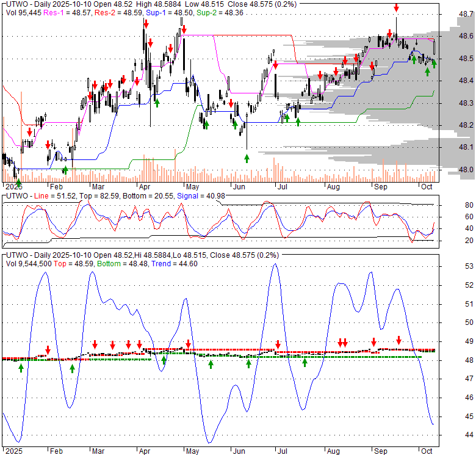This screenshot has height=455, width=476.
Task: Click the 48.3 price axis label
Action: (x=466, y=103)
